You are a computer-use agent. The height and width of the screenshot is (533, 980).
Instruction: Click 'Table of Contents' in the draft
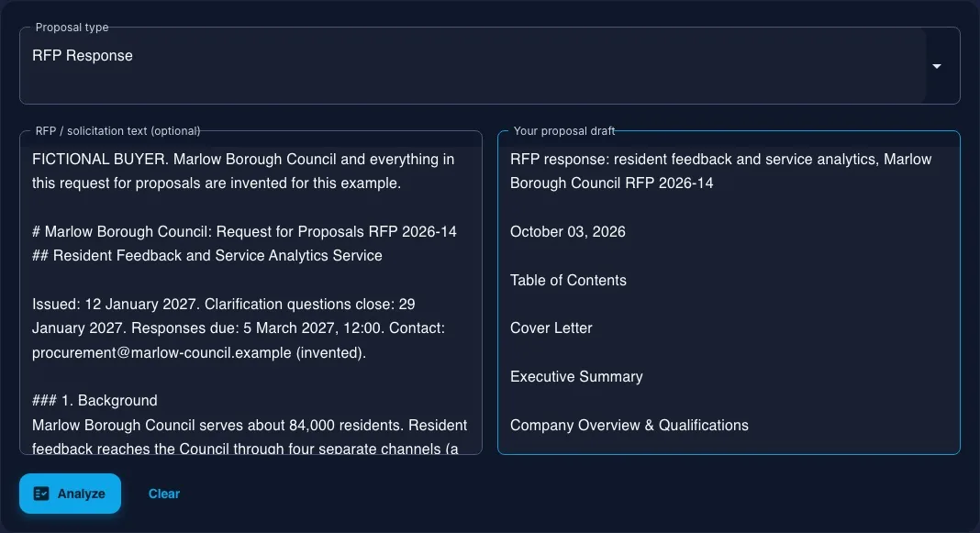[568, 281]
